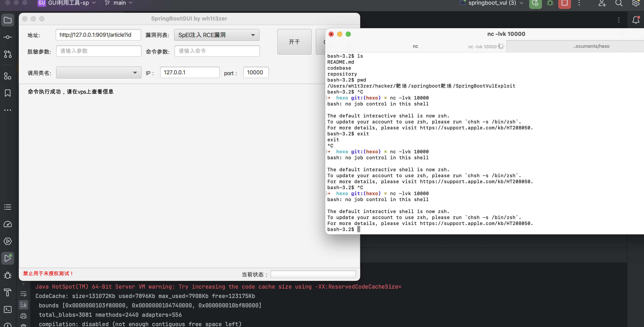Switch to the nc terminal tab

415,46
